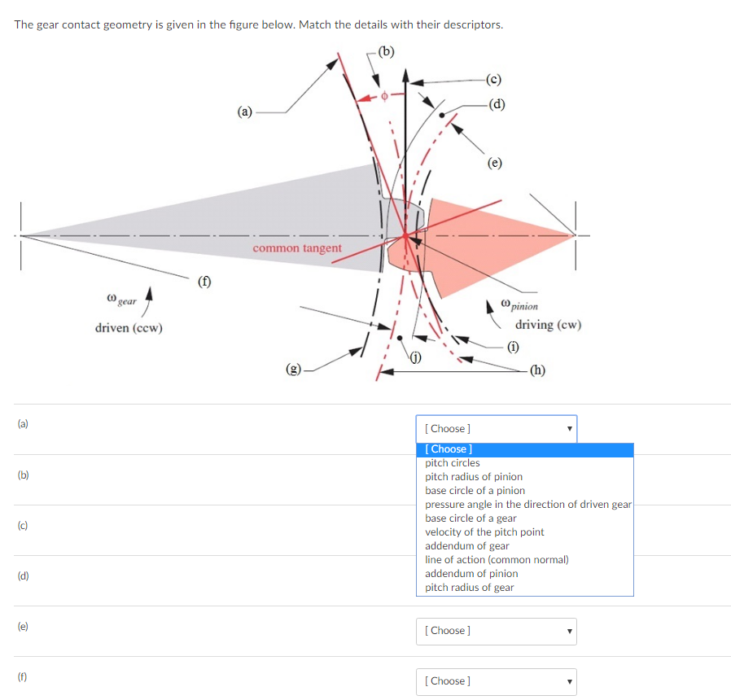Click the (b) label on the figure

click(385, 51)
